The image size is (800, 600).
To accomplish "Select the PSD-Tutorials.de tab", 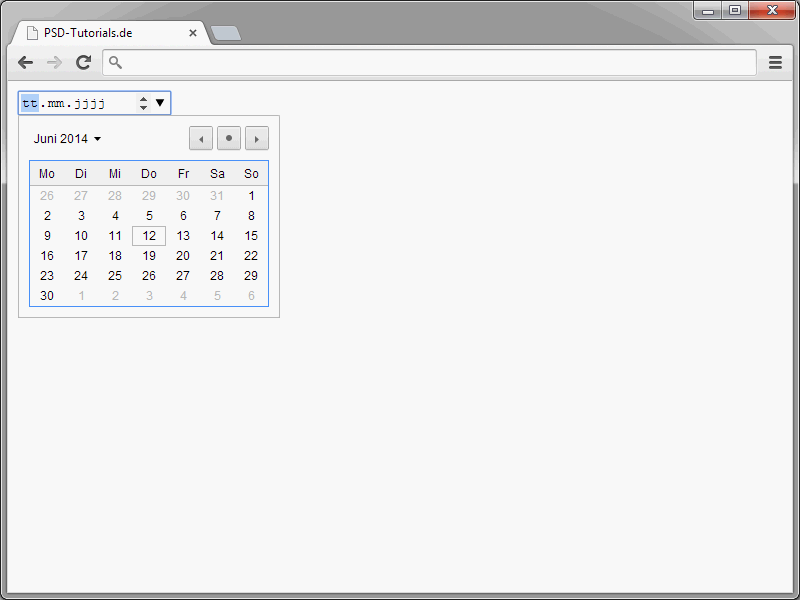I will coord(110,33).
